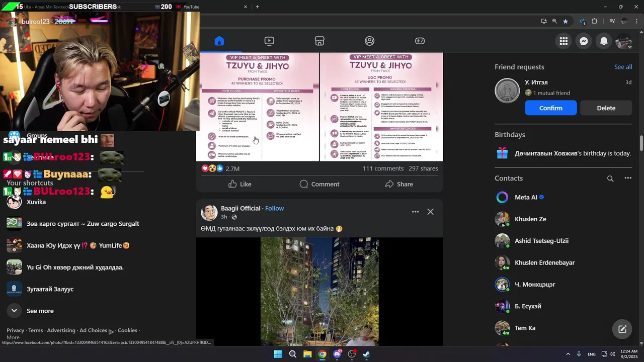
Task: Open Baagii Official profile avatar
Action: [209, 212]
